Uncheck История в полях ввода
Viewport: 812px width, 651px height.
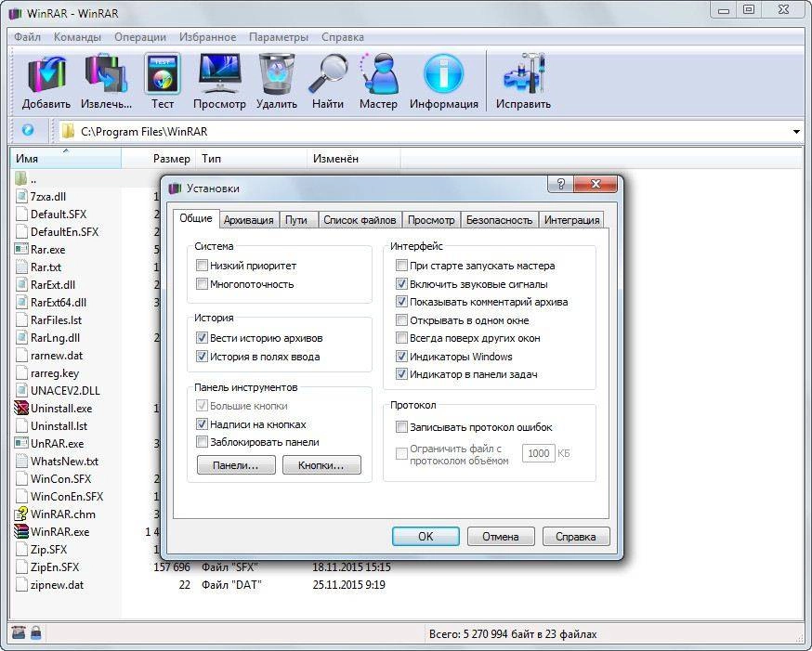(x=202, y=357)
